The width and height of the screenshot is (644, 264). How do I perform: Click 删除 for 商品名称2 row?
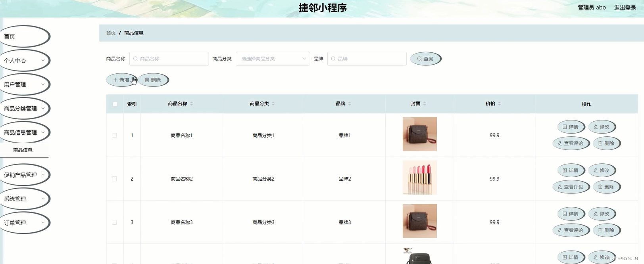[x=606, y=187]
